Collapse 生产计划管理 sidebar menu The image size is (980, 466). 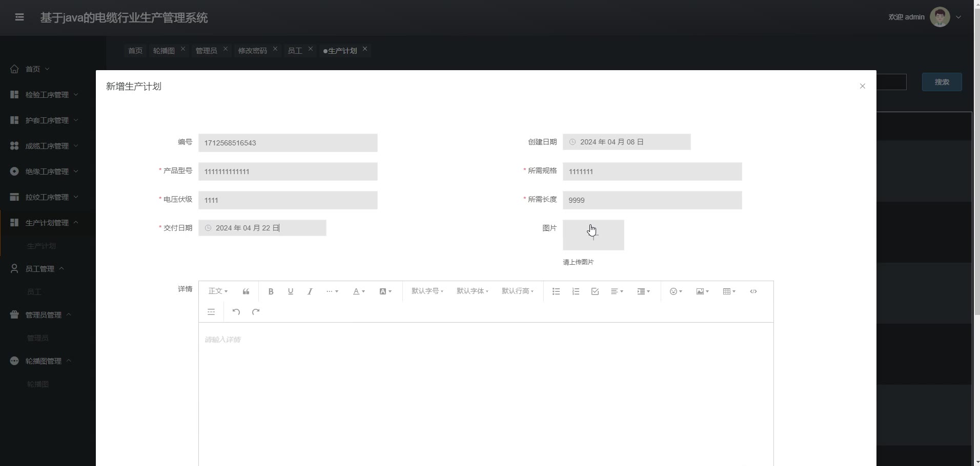click(47, 223)
